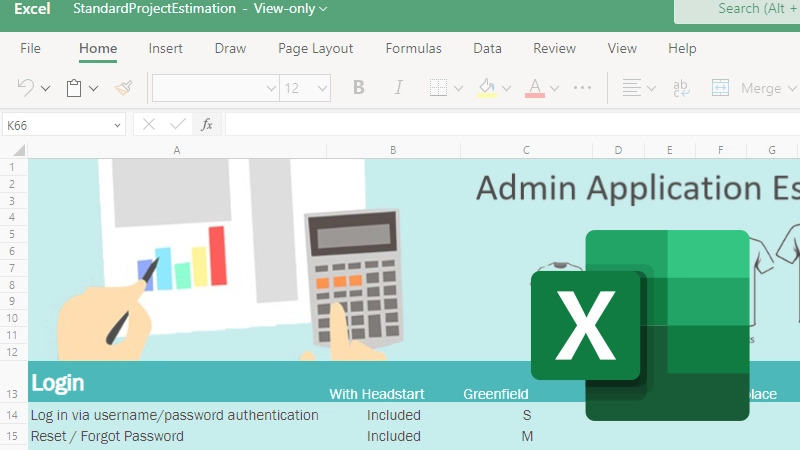Click the Undo icon
The height and width of the screenshot is (450, 800).
(26, 88)
